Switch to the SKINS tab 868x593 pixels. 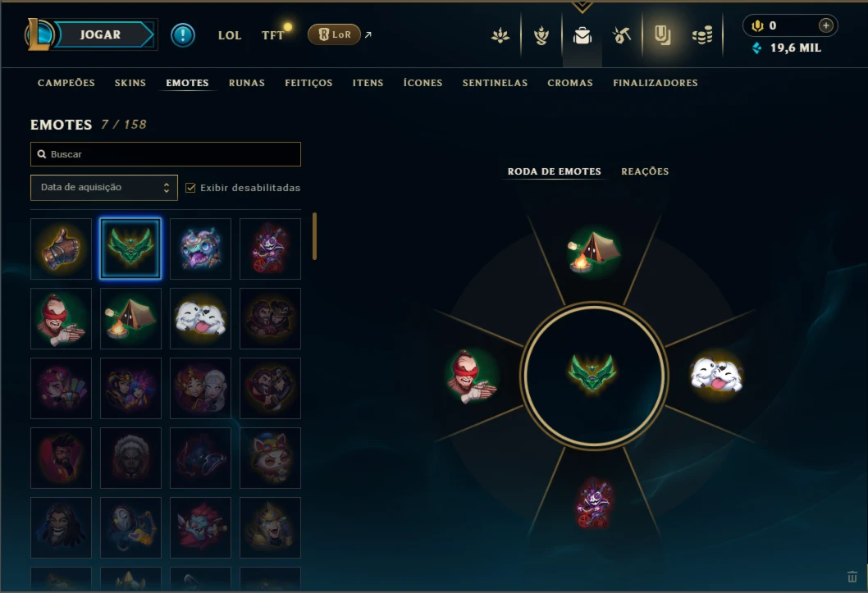[x=130, y=83]
